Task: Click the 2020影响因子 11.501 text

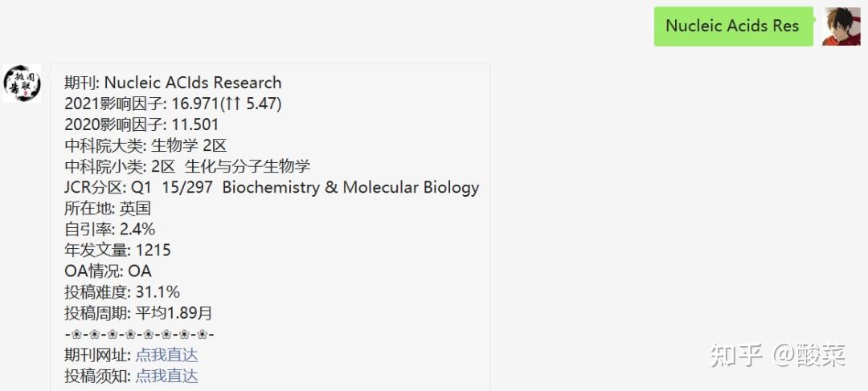Action: 141,124
